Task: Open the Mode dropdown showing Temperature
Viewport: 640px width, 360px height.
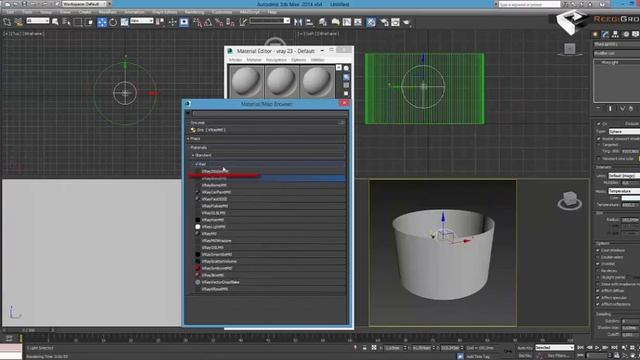Action: [x=624, y=191]
